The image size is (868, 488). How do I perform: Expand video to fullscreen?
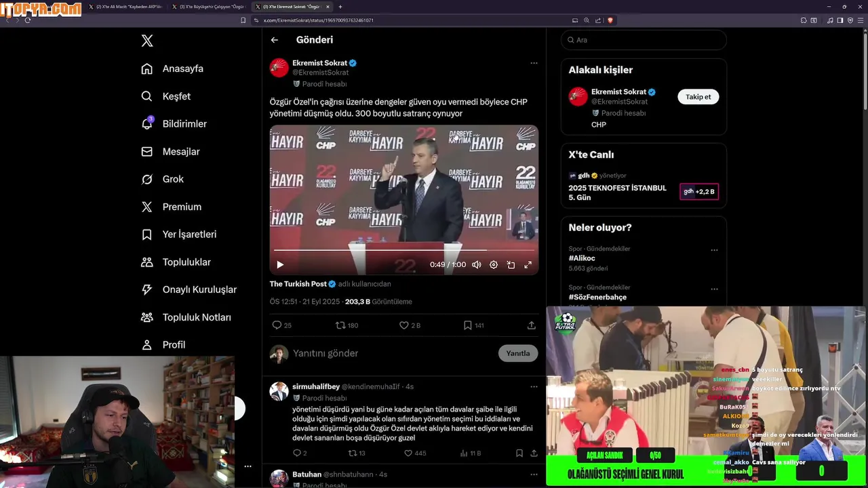[x=528, y=265]
